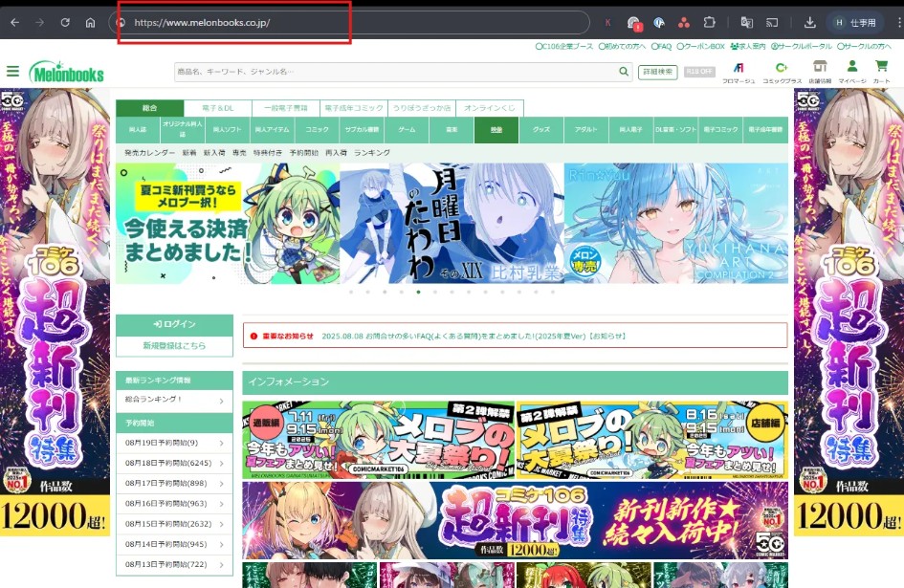Open the 初めての方へ link

[622, 46]
